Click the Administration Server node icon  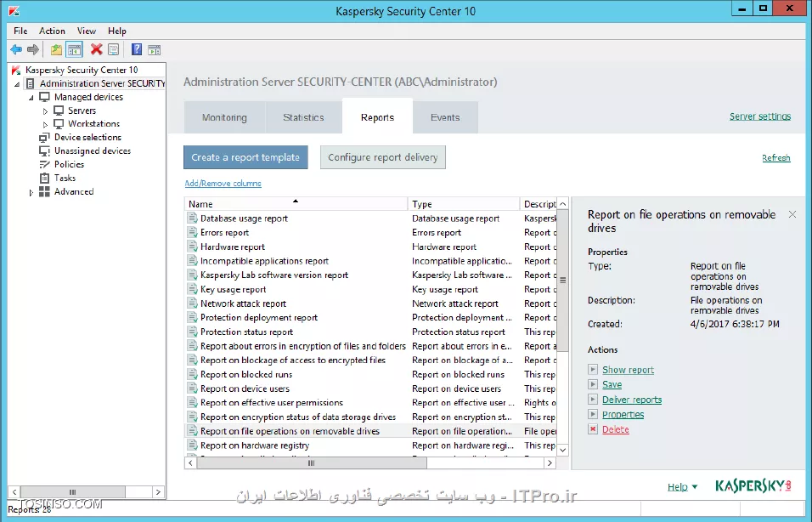31,83
